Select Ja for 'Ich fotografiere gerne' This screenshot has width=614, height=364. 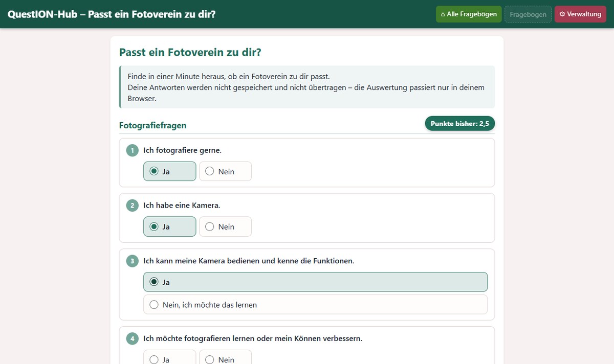[x=169, y=171]
